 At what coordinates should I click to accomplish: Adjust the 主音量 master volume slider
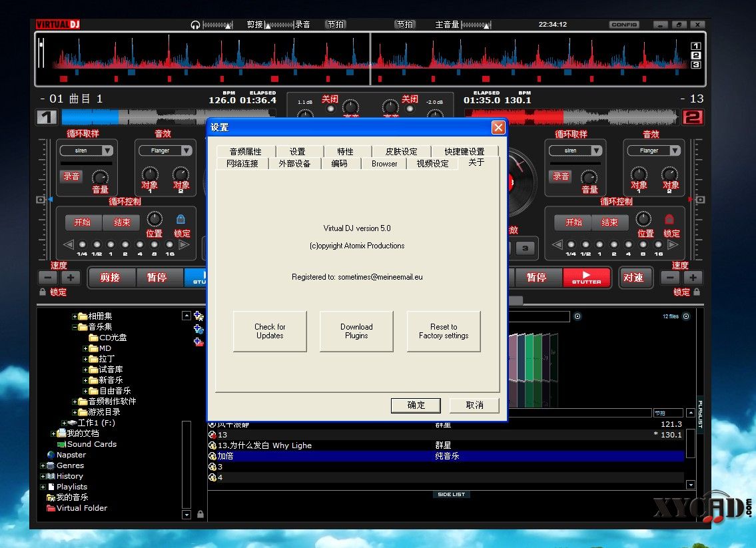(476, 25)
